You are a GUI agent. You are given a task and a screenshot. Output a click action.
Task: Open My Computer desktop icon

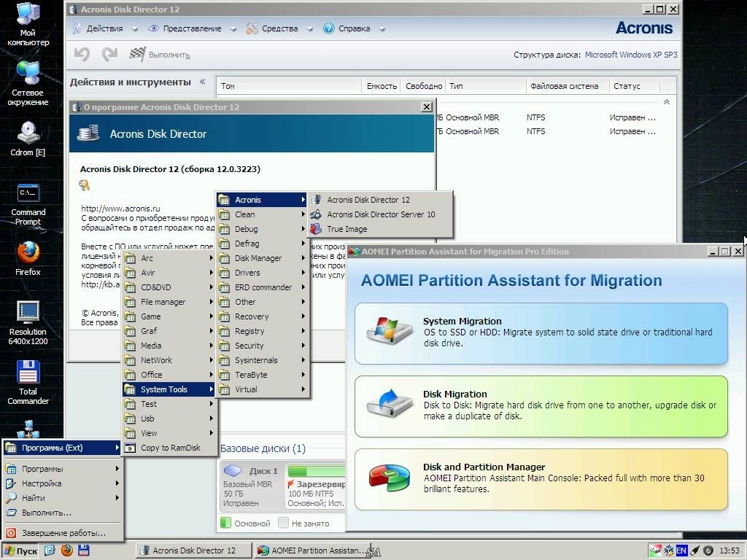coord(28,24)
